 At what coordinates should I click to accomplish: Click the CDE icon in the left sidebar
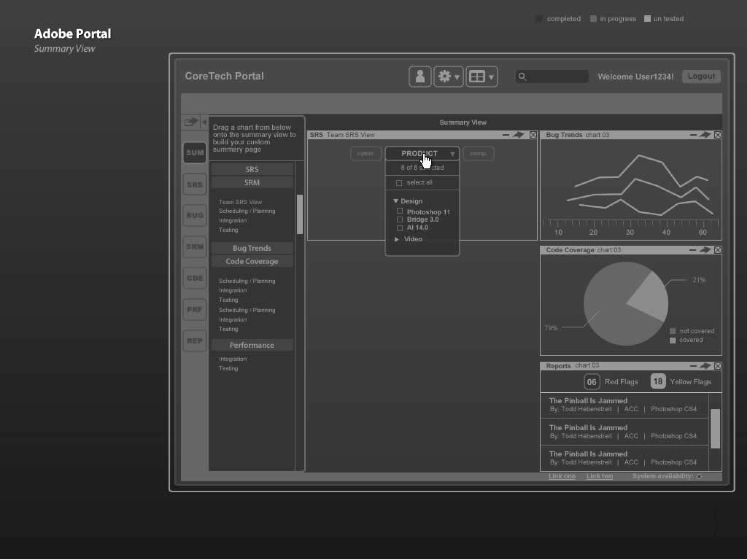[x=195, y=278]
